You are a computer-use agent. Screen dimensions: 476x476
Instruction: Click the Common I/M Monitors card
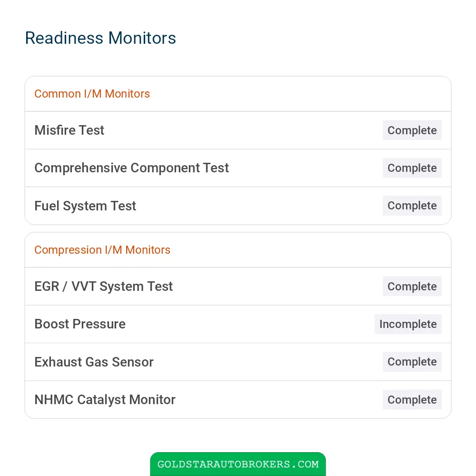pos(238,150)
